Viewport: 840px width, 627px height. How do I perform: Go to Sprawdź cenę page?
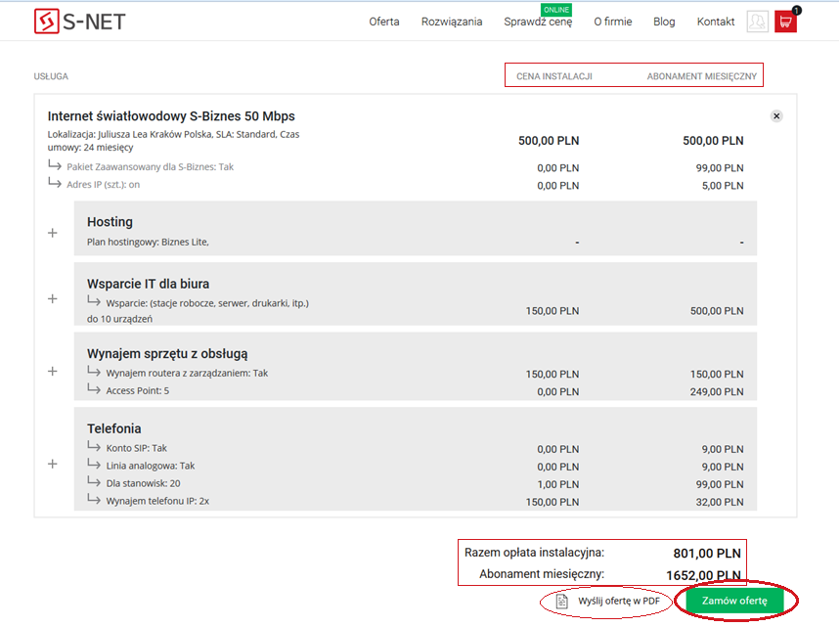538,22
